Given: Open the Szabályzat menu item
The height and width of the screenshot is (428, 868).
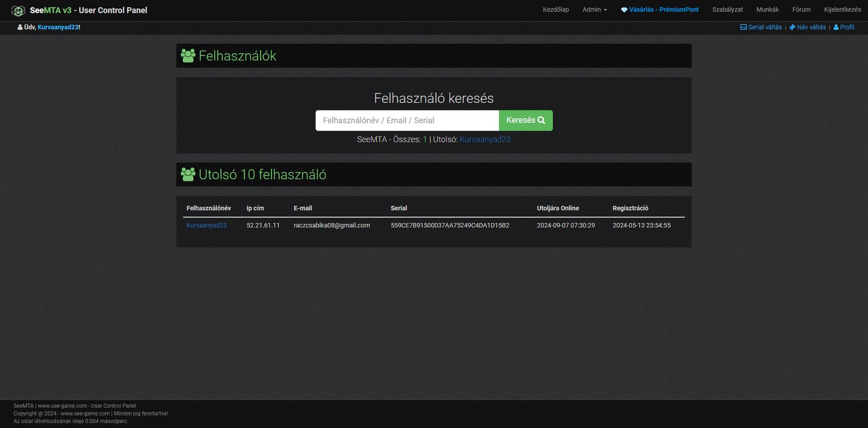Looking at the screenshot, I should (x=727, y=10).
